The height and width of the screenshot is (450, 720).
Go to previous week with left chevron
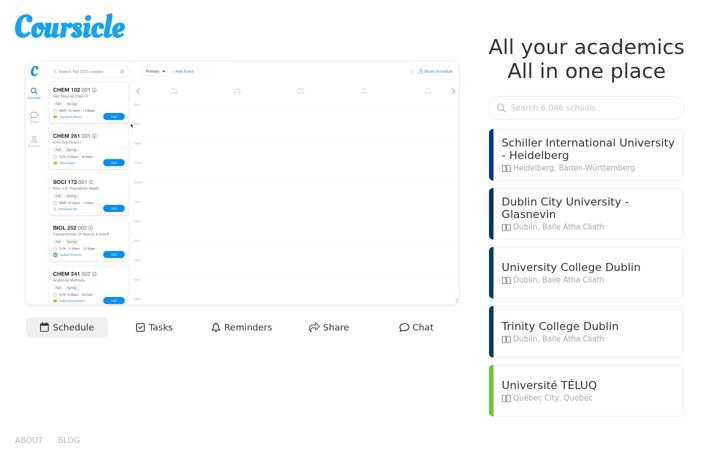tap(138, 91)
